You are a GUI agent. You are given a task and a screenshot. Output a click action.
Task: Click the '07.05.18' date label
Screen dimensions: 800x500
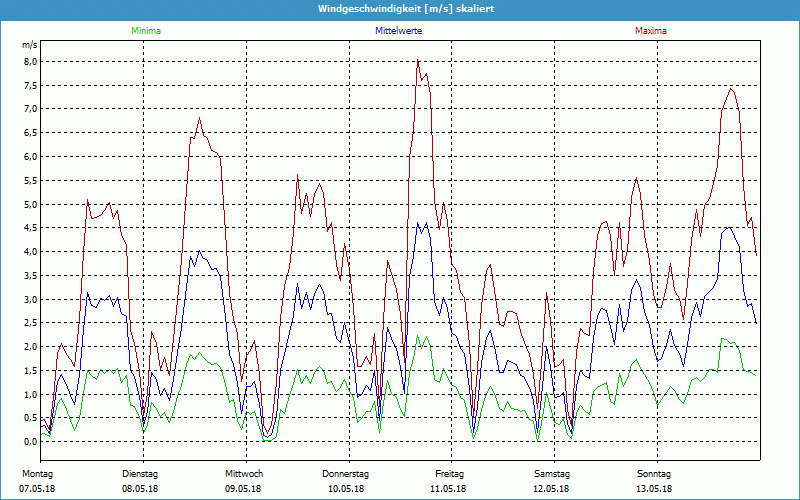pyautogui.click(x=37, y=489)
